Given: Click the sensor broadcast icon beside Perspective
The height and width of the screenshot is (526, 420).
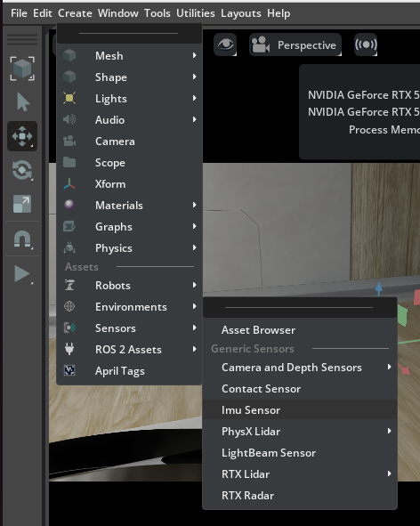Looking at the screenshot, I should coord(366,45).
